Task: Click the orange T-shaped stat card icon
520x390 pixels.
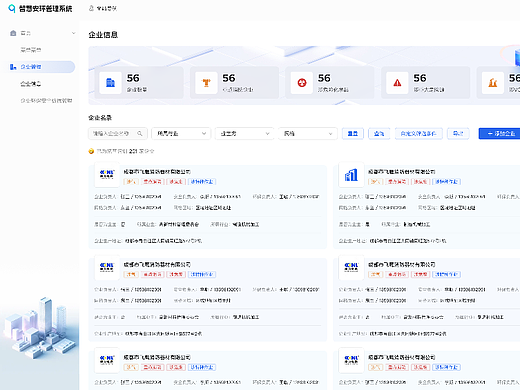Action: (x=206, y=83)
